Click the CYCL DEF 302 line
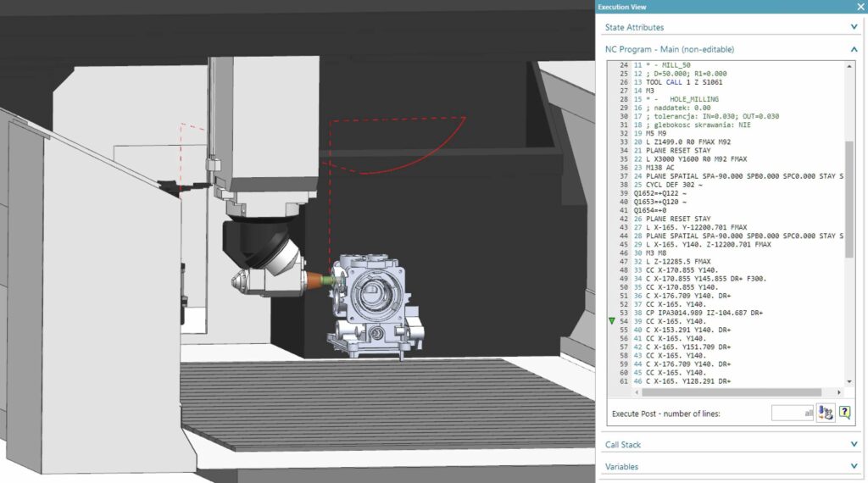 click(x=674, y=185)
